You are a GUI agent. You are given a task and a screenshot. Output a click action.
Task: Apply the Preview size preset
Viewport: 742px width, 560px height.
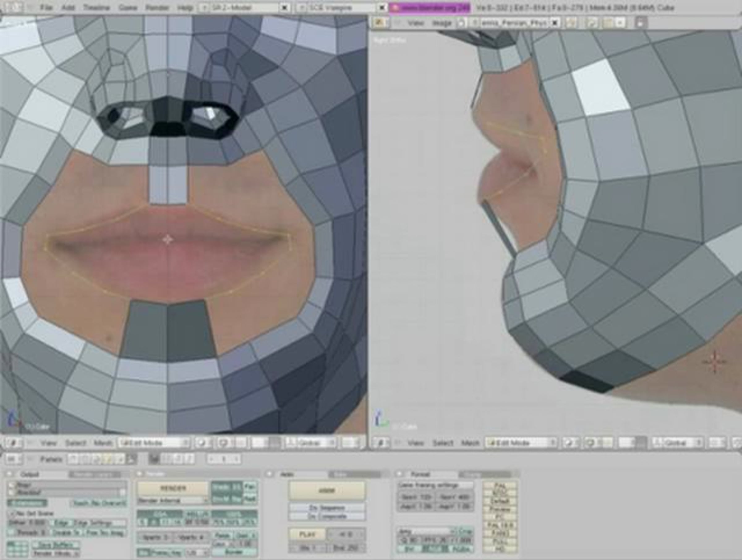[500, 509]
